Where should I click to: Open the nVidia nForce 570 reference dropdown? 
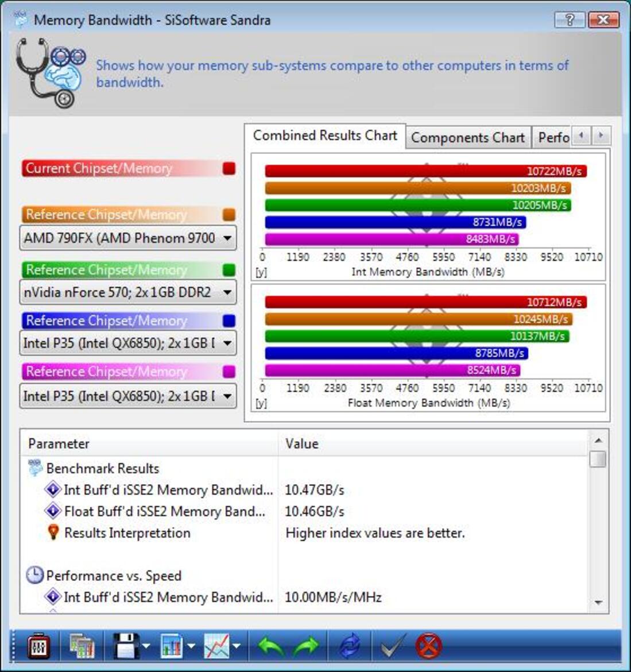pyautogui.click(x=127, y=292)
